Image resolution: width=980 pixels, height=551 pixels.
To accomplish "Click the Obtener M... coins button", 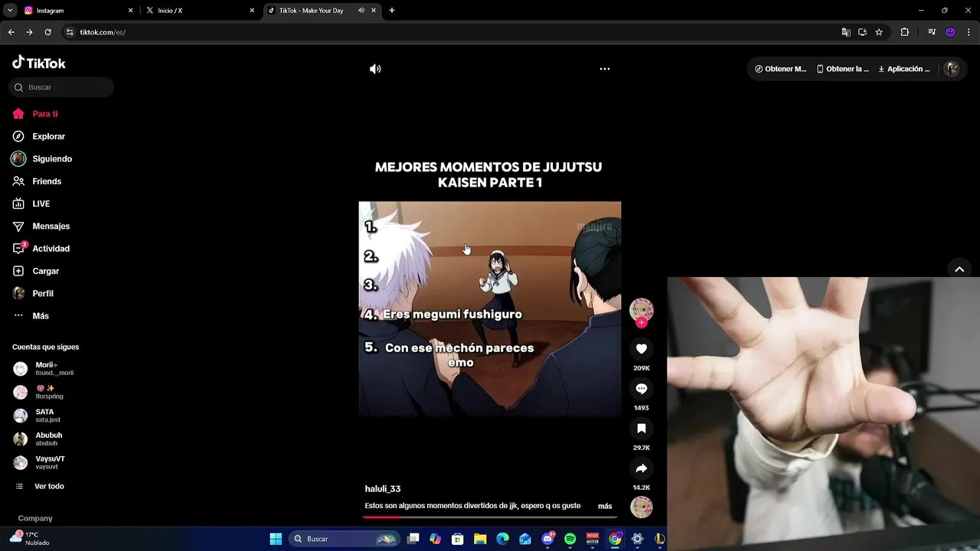I will pyautogui.click(x=780, y=69).
